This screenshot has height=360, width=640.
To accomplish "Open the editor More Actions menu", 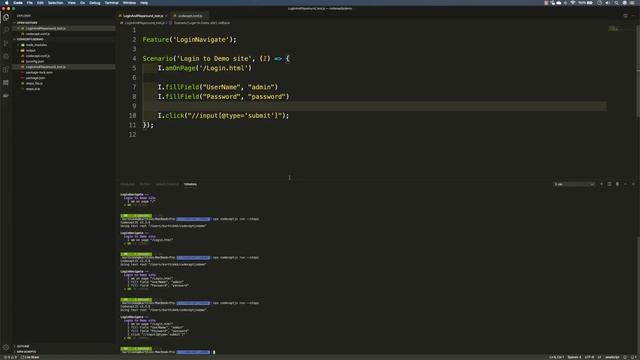I will (633, 16).
